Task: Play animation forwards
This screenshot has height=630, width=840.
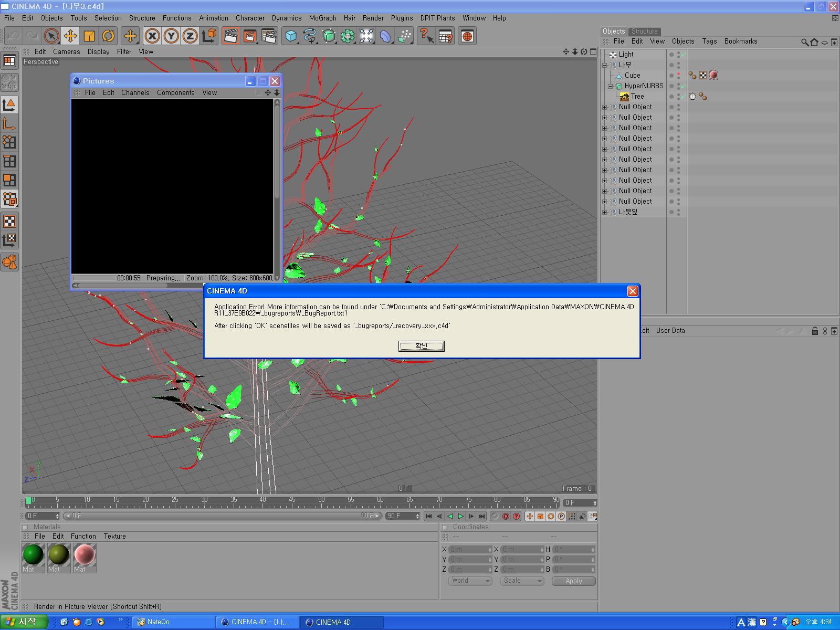Action: pos(460,516)
